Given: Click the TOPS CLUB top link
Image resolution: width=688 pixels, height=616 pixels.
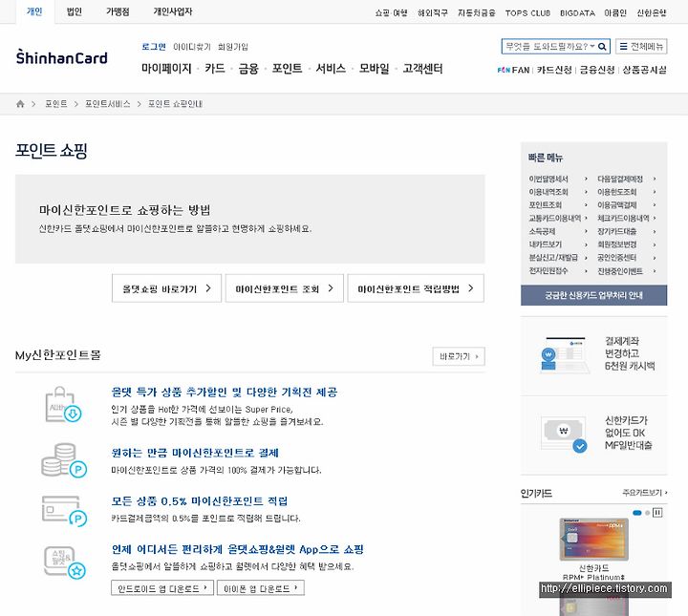Looking at the screenshot, I should pos(527,13).
